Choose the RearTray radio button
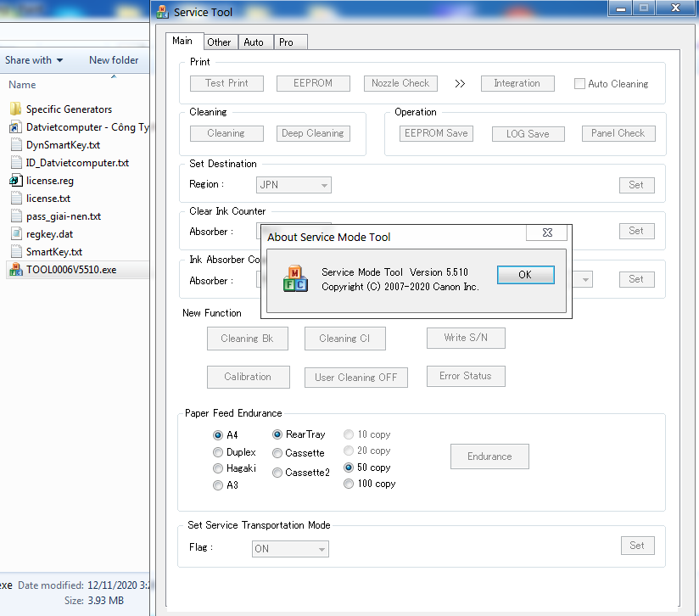699x616 pixels. [x=277, y=434]
